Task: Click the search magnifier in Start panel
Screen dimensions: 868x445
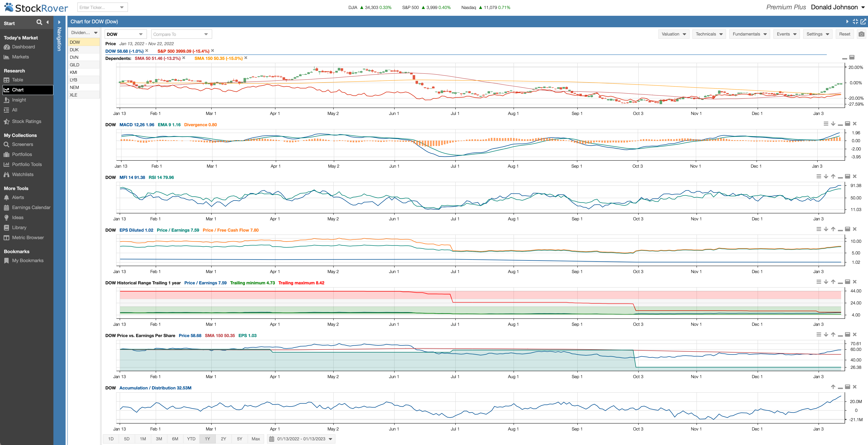Action: pos(39,22)
